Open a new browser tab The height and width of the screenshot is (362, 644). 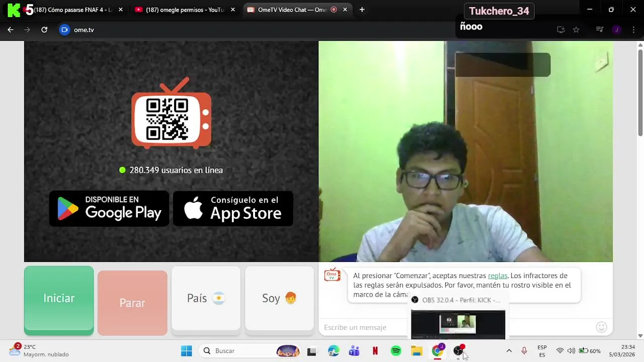(362, 10)
